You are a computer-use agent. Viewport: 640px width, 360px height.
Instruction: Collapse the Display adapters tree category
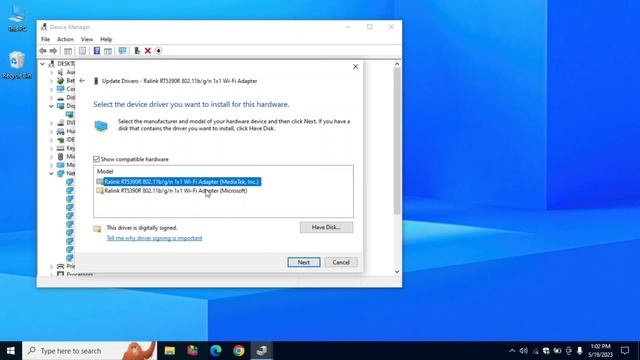pos(51,106)
